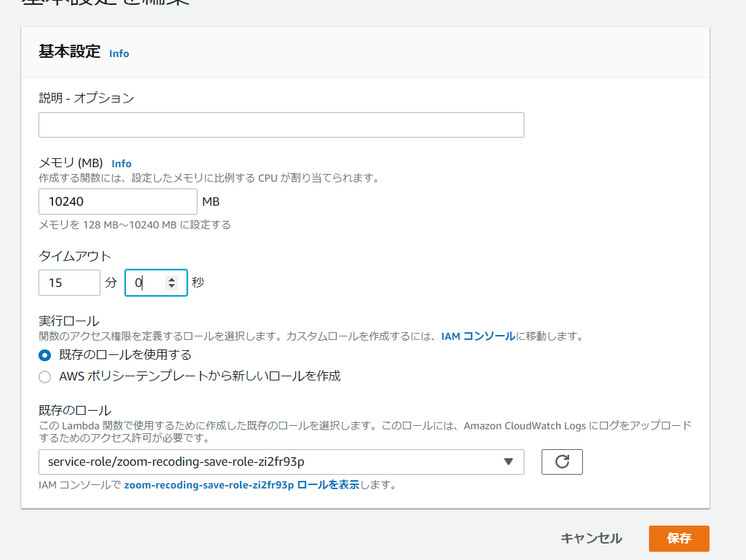
Task: Click the refresh icon beside the role dropdown
Action: click(562, 462)
